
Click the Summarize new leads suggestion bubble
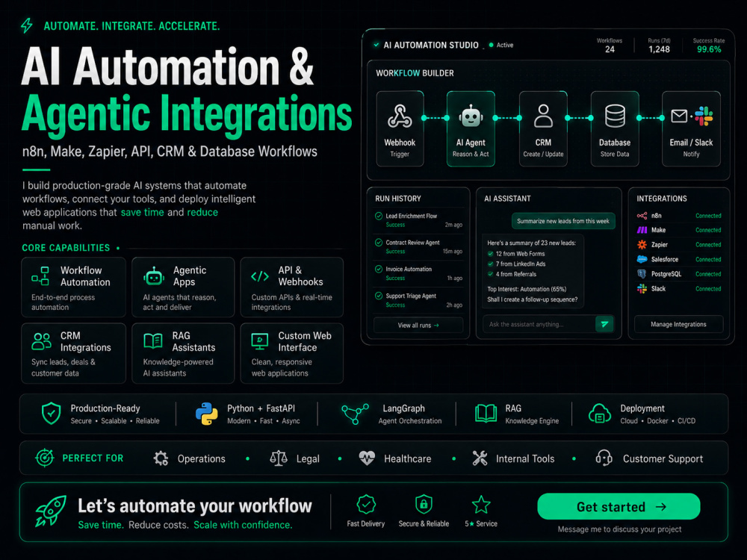(x=563, y=221)
